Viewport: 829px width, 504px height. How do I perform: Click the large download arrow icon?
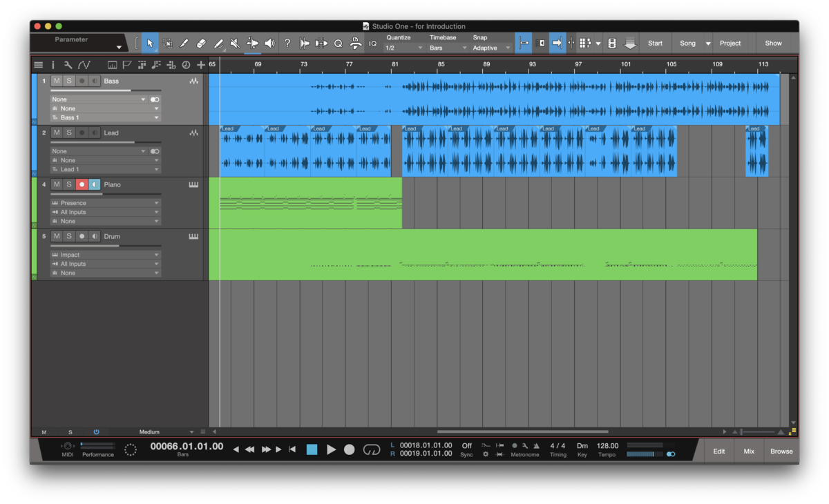pyautogui.click(x=630, y=43)
